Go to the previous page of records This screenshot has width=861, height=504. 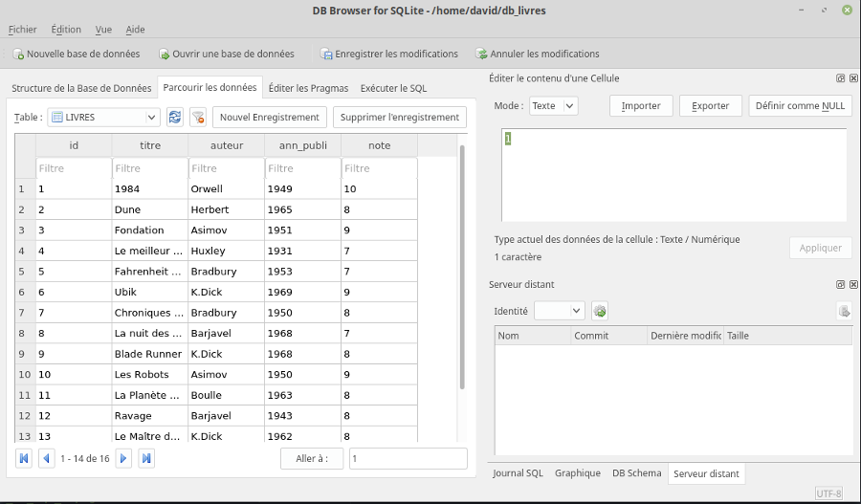tap(46, 459)
